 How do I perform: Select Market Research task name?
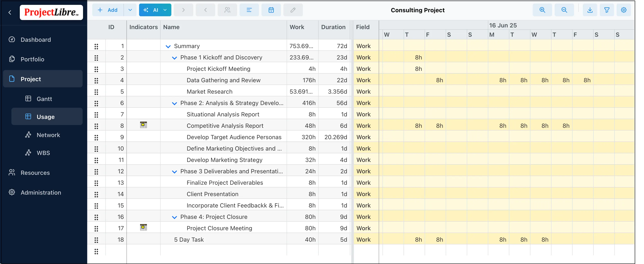(x=209, y=92)
